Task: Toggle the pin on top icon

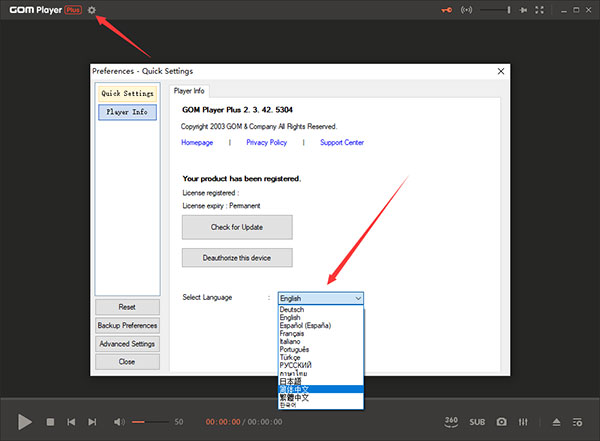Action: point(523,10)
